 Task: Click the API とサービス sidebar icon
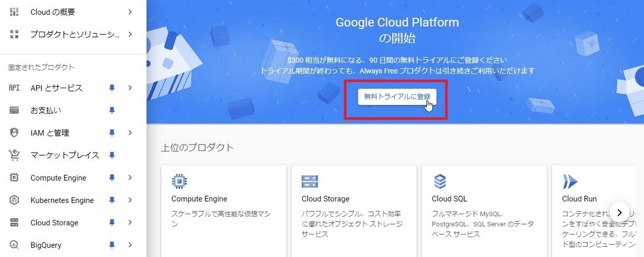point(14,88)
